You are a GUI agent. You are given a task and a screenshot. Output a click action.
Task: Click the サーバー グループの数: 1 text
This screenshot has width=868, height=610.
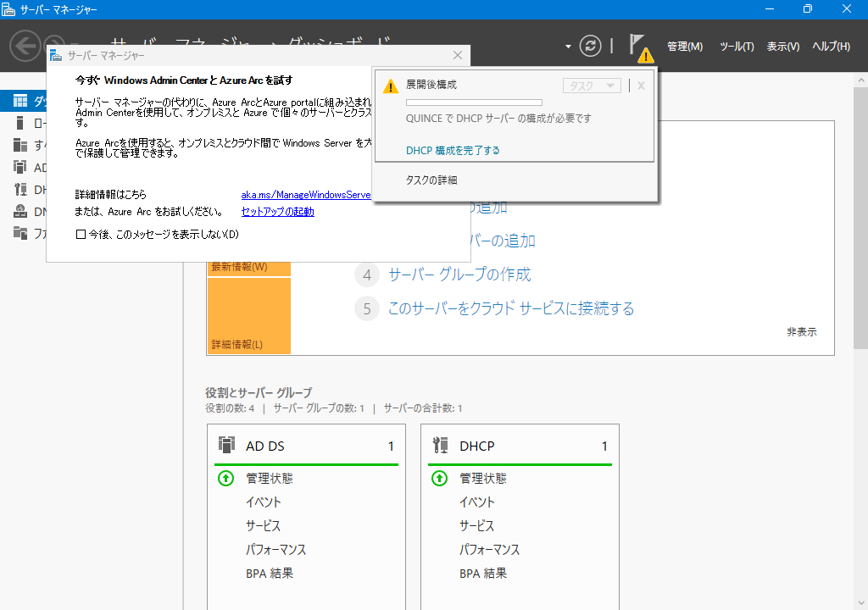coord(319,408)
